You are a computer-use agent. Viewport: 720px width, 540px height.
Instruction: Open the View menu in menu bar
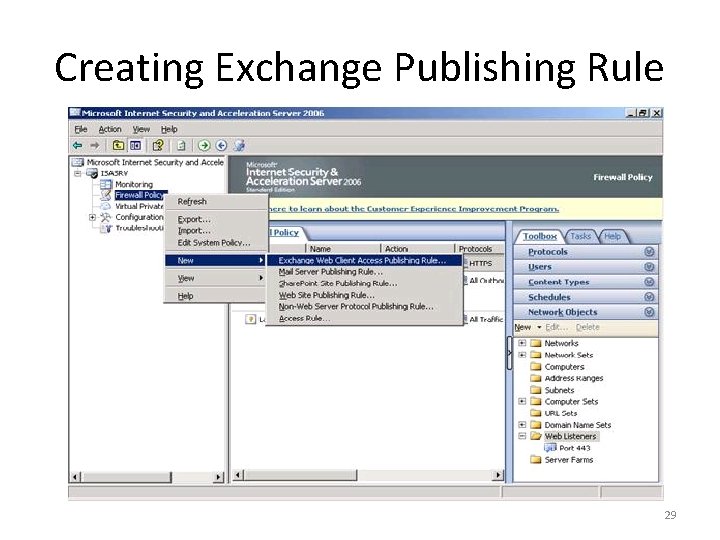click(x=141, y=129)
